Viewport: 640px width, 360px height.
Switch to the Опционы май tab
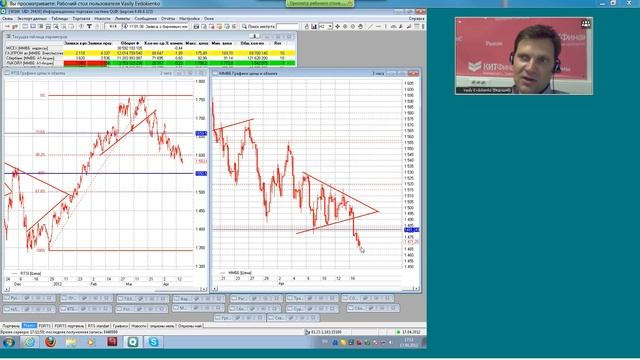coord(190,326)
